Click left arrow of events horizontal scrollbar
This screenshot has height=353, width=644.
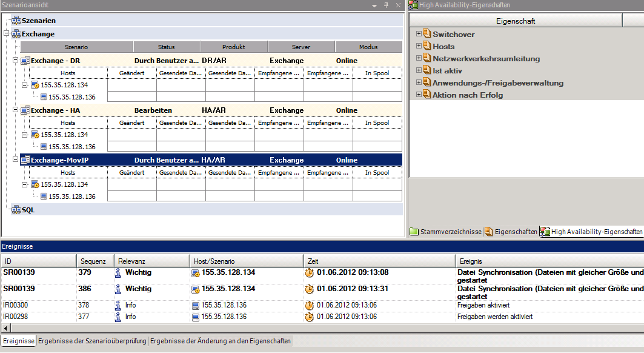coord(5,328)
